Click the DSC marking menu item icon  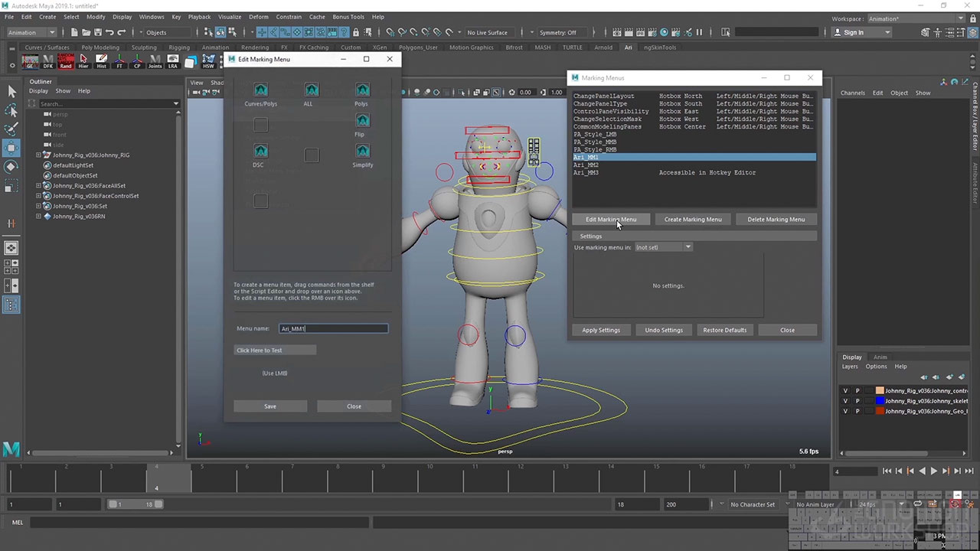[260, 152]
